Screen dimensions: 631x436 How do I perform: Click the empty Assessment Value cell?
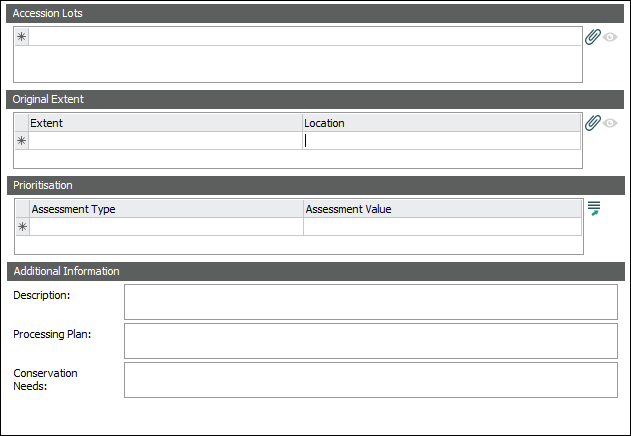coord(441,227)
